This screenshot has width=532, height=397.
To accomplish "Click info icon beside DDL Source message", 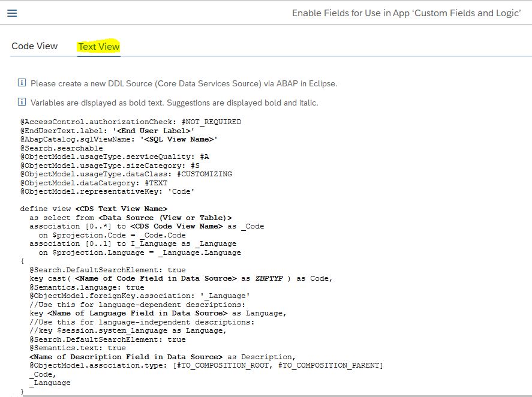I will coord(22,82).
